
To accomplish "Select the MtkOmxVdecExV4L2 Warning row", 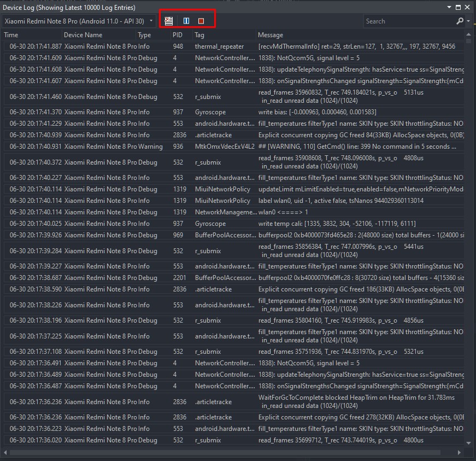I will (x=234, y=147).
